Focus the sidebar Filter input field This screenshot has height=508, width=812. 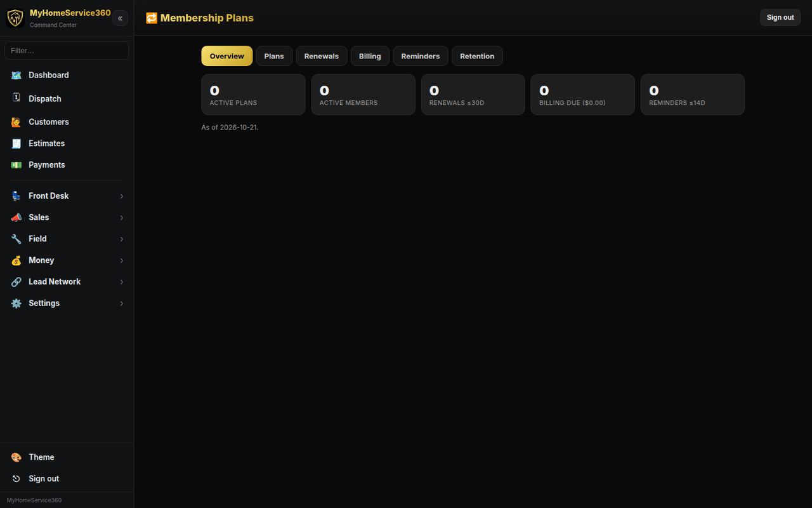[67, 51]
